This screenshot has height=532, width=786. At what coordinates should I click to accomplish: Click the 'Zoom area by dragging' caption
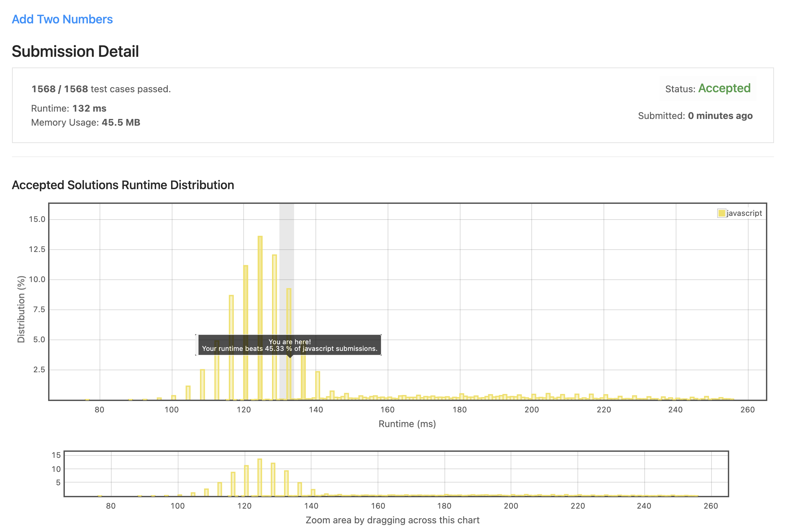coord(392,520)
